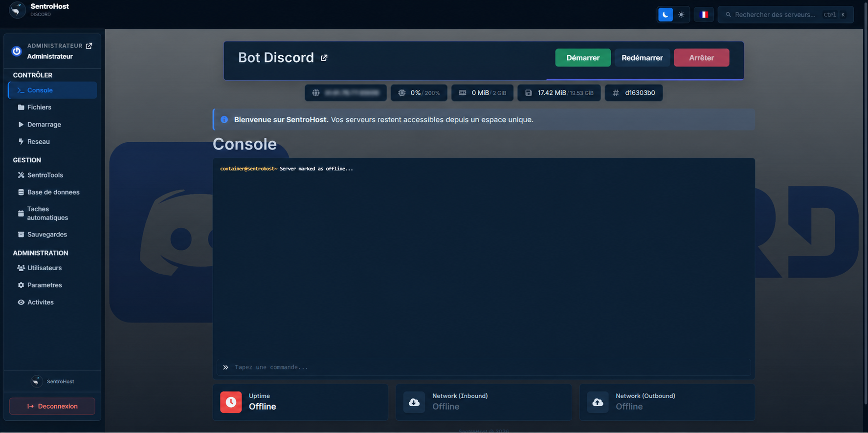Switch to light mode sun toggle

click(x=681, y=15)
